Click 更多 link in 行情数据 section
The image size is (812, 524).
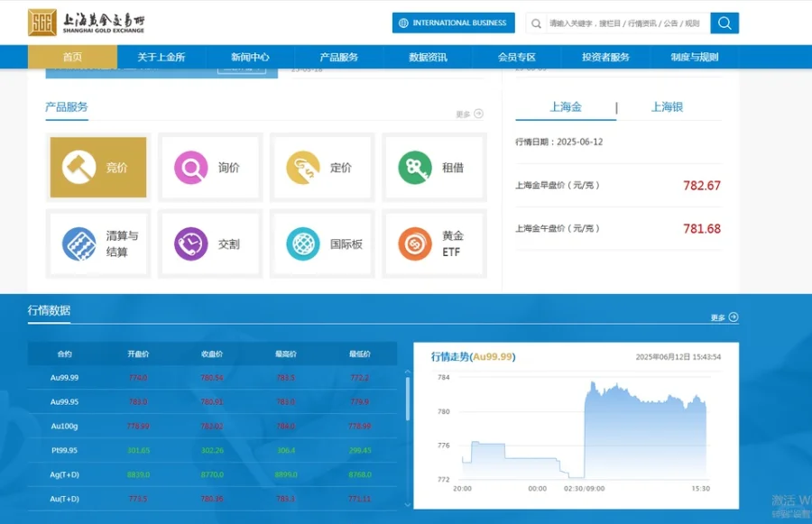pyautogui.click(x=718, y=318)
